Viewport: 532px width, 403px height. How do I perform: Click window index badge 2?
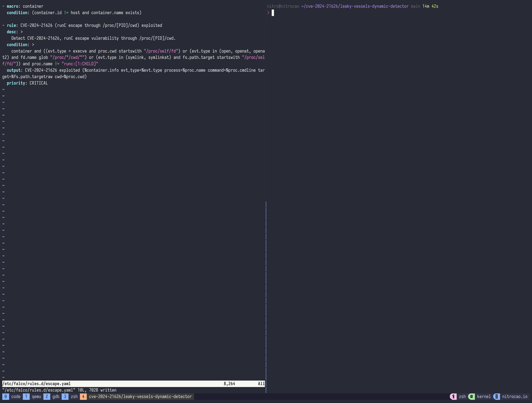click(x=47, y=396)
